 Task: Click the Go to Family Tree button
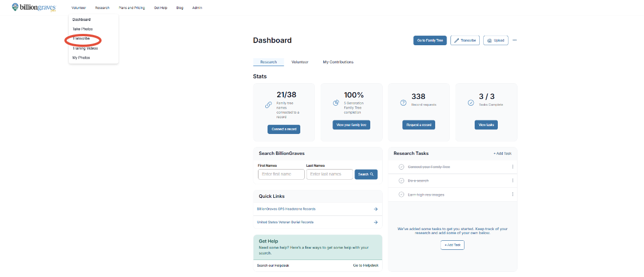click(x=430, y=40)
